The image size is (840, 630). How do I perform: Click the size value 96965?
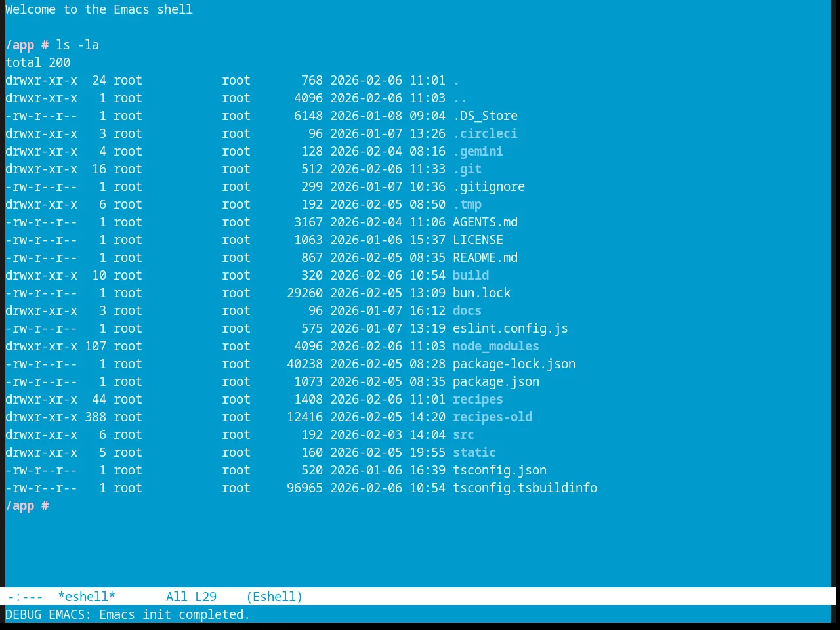(x=304, y=488)
